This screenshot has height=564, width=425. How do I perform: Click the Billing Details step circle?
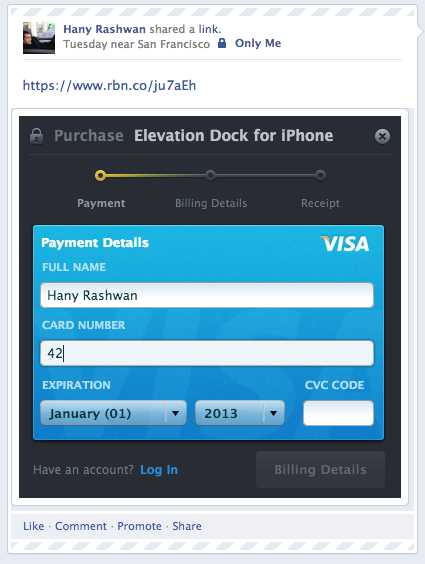pyautogui.click(x=210, y=176)
